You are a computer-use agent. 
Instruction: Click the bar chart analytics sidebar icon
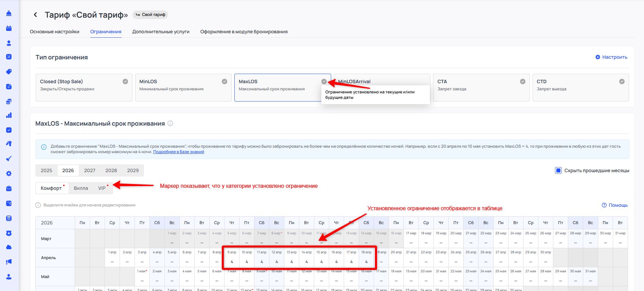pyautogui.click(x=9, y=115)
